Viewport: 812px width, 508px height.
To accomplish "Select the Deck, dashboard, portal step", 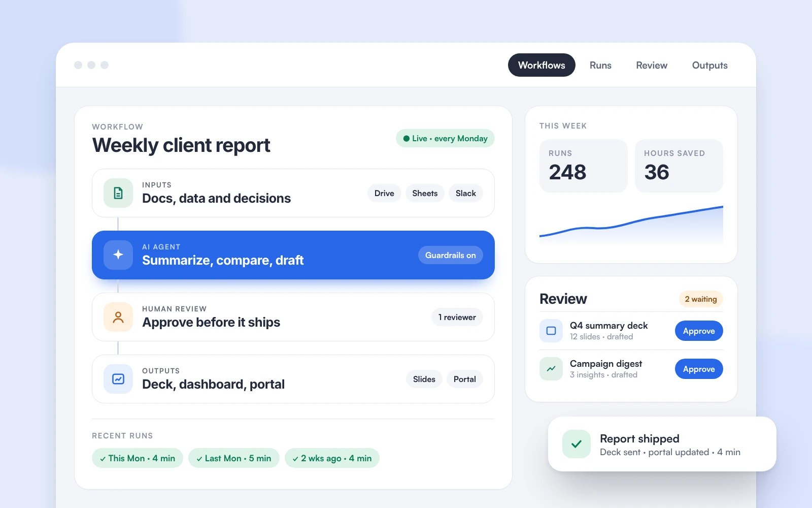I will [x=293, y=379].
